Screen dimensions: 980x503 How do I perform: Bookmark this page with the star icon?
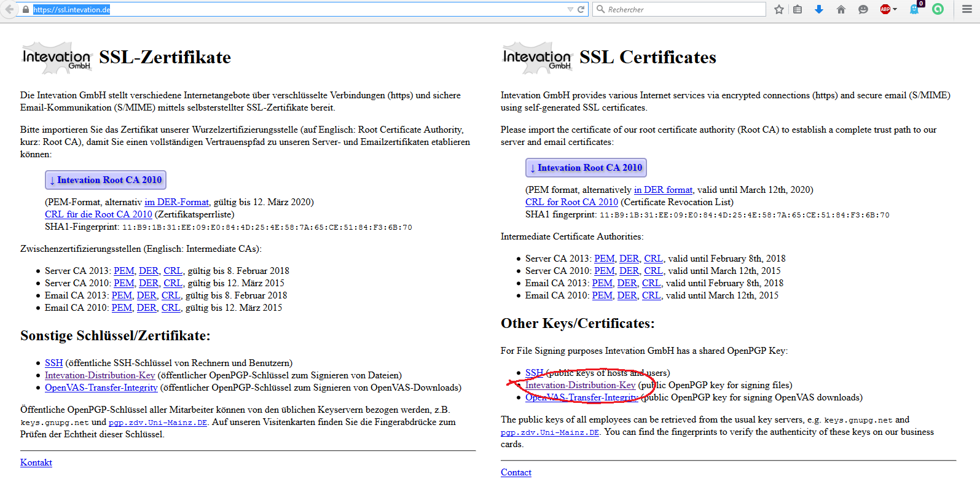click(779, 10)
